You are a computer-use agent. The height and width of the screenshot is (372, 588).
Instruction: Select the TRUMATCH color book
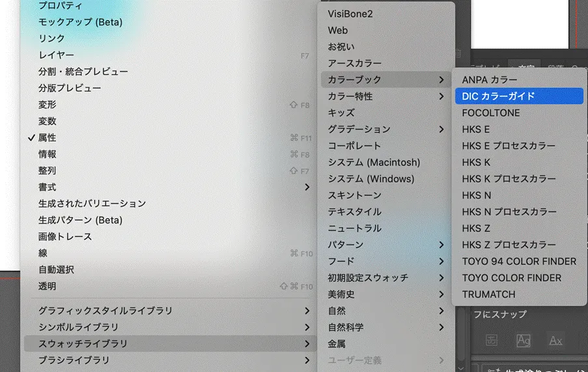click(x=488, y=294)
